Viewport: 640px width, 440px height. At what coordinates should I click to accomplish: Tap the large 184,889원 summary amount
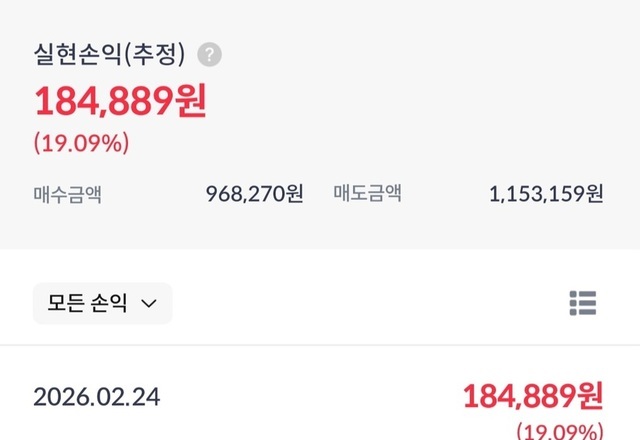point(120,103)
